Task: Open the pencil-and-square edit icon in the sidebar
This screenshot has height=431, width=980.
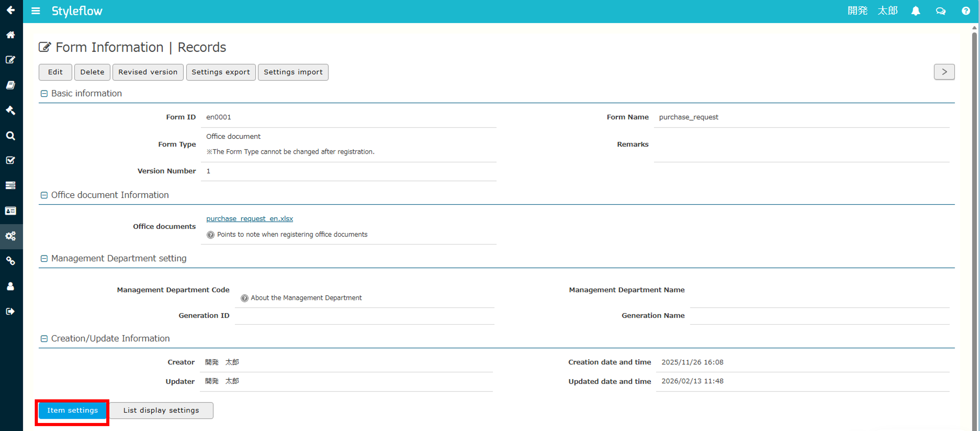Action: [x=11, y=60]
